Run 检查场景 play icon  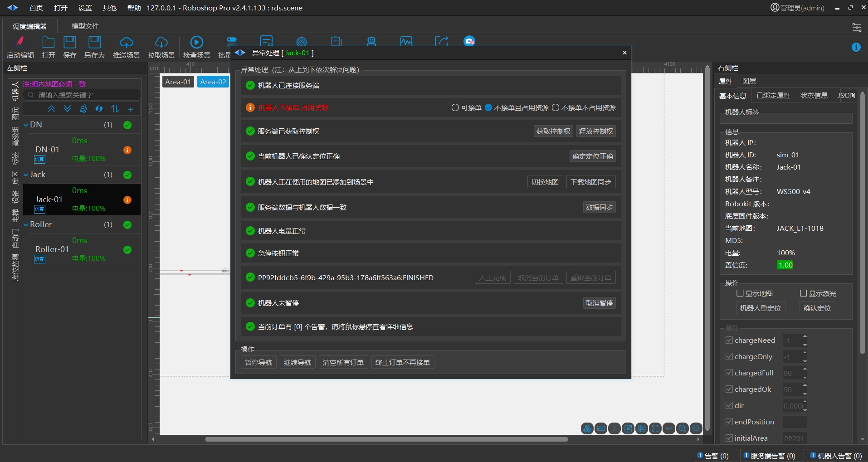click(x=196, y=42)
